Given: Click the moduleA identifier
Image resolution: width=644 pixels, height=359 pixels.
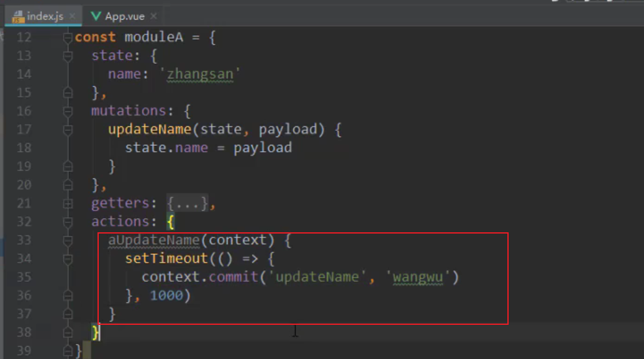Looking at the screenshot, I should pyautogui.click(x=153, y=37).
